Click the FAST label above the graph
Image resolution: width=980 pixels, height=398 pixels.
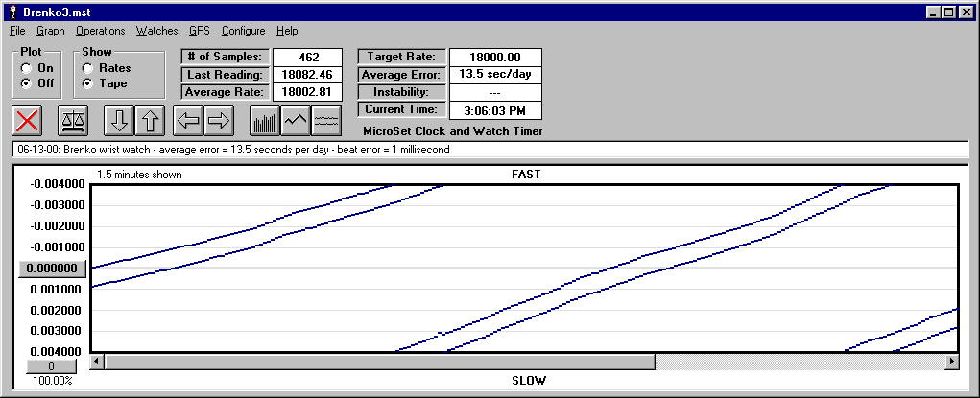point(526,175)
